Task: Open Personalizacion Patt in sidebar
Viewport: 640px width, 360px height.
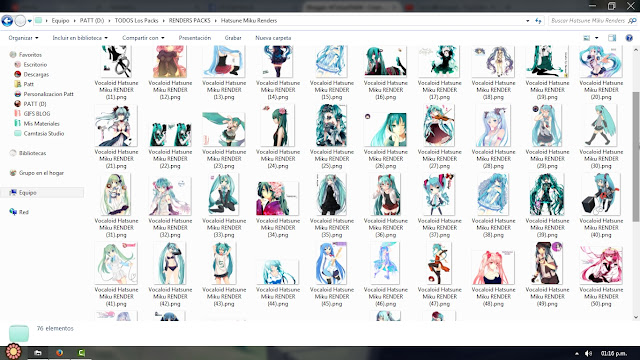Action: (44, 94)
